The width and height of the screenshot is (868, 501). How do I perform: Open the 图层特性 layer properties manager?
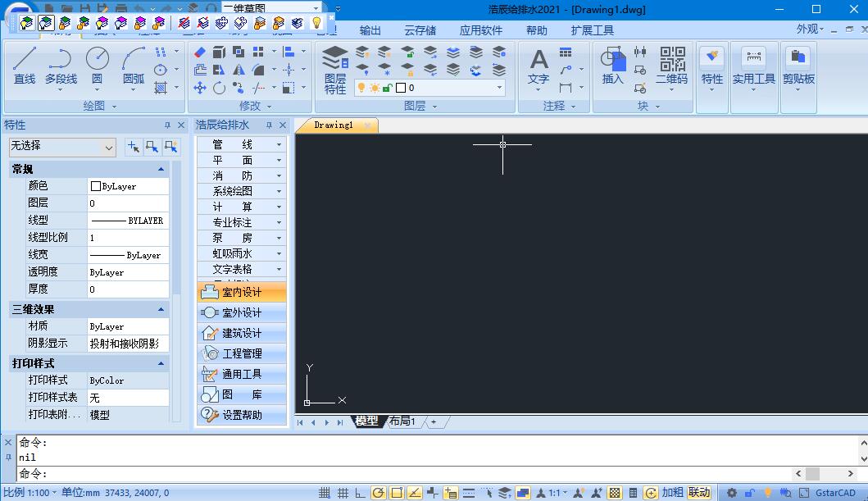[x=334, y=66]
